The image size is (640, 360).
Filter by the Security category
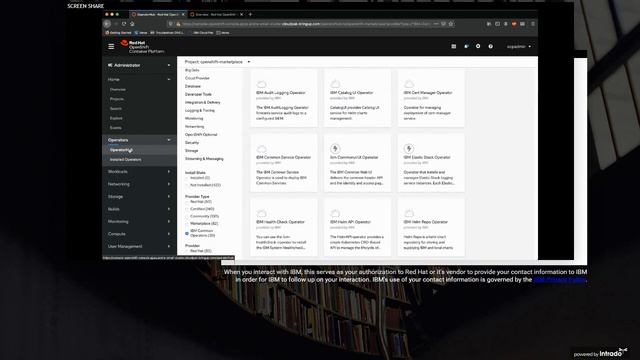click(x=192, y=143)
